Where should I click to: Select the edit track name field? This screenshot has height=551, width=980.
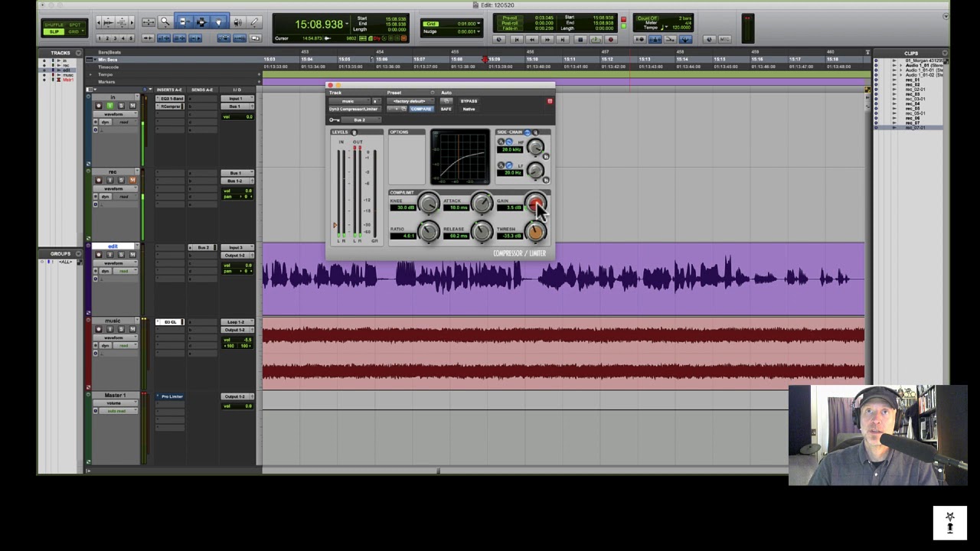113,246
